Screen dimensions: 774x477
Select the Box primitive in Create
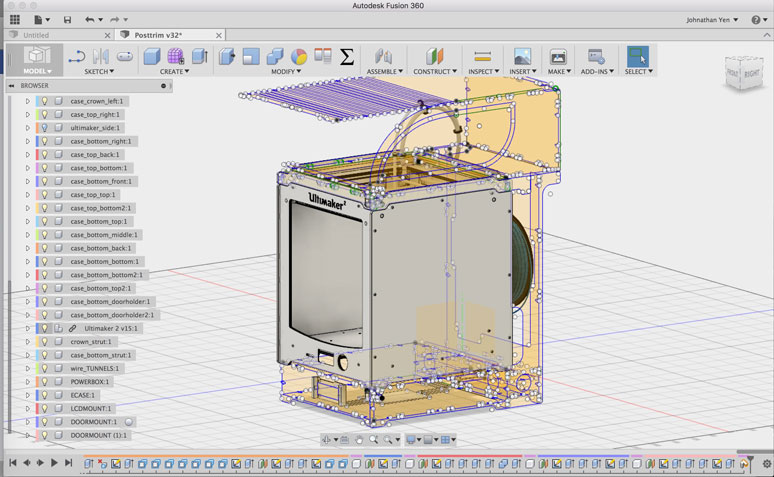tap(152, 56)
